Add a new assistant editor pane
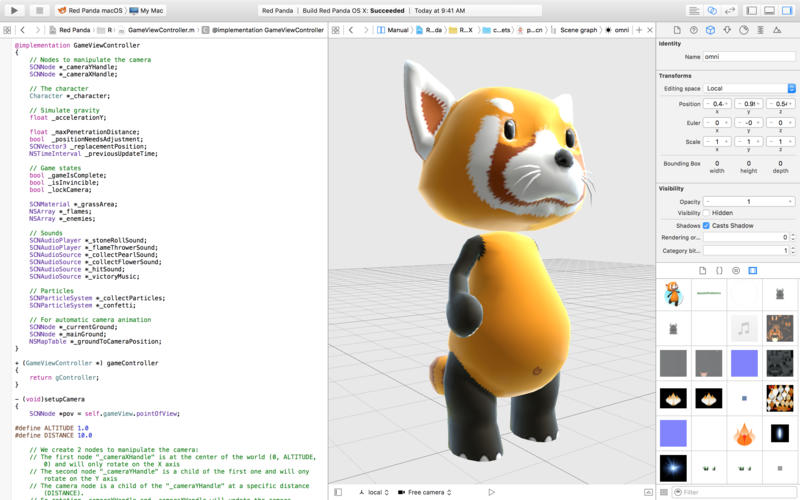Screen dimensions: 800x500 coord(638,30)
